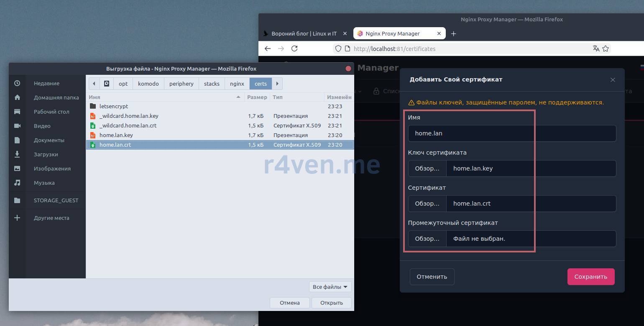Browse for the intermediate certificate file
Viewport: 644px width, 326px height.
point(427,239)
